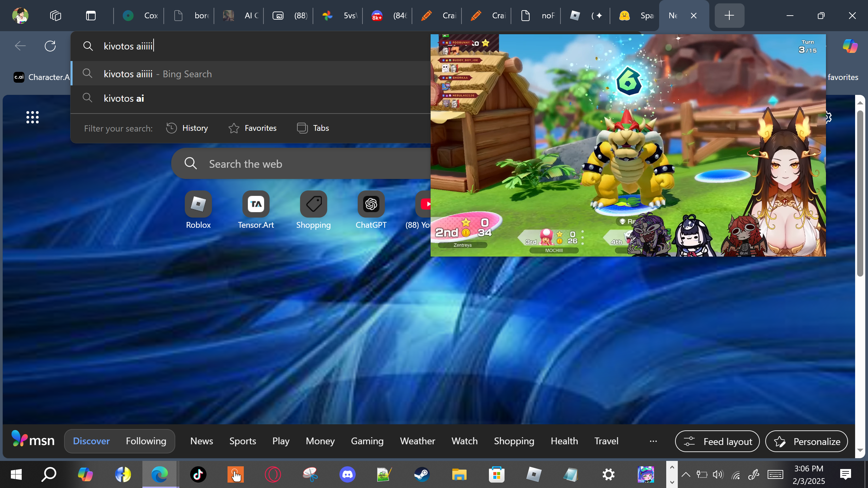
Task: Open TikTok from the taskbar
Action: tap(198, 474)
